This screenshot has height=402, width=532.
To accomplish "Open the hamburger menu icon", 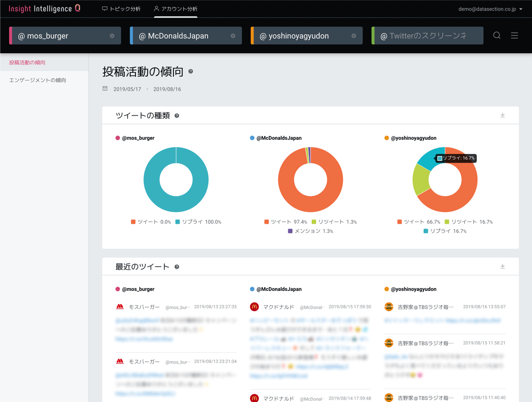I will (514, 35).
